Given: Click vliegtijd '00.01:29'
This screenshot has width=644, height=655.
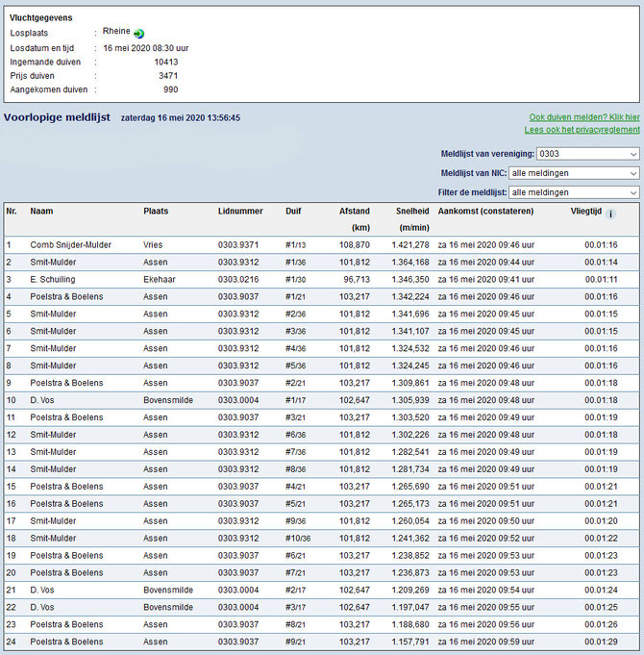Looking at the screenshot, I should (601, 642).
